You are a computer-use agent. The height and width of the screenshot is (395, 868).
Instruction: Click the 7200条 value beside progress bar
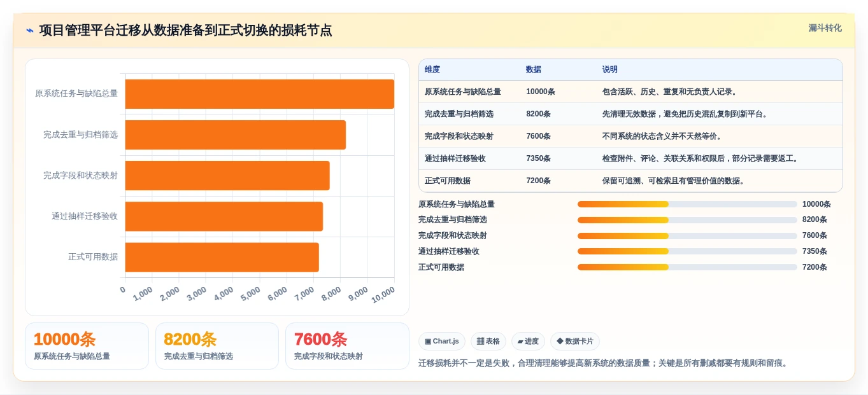(815, 267)
